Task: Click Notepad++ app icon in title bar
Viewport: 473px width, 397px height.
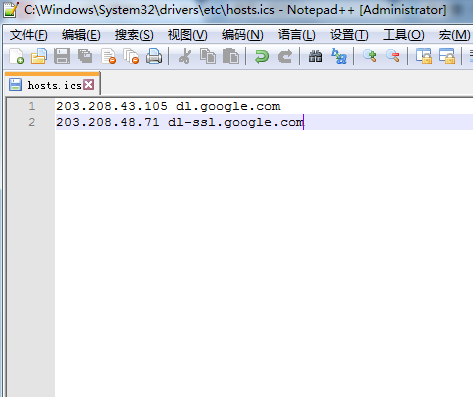Action: pyautogui.click(x=11, y=10)
